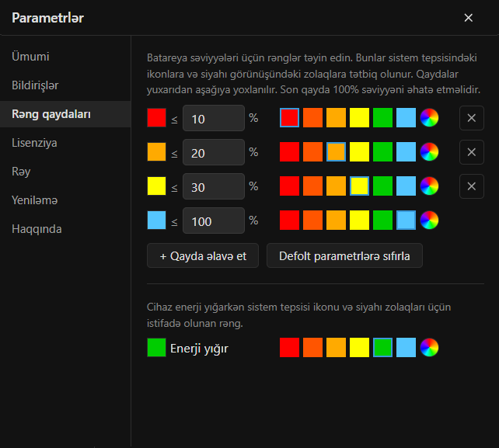The width and height of the screenshot is (499, 448).
Task: Open custom color wheel for 100% rule
Action: pos(429,220)
